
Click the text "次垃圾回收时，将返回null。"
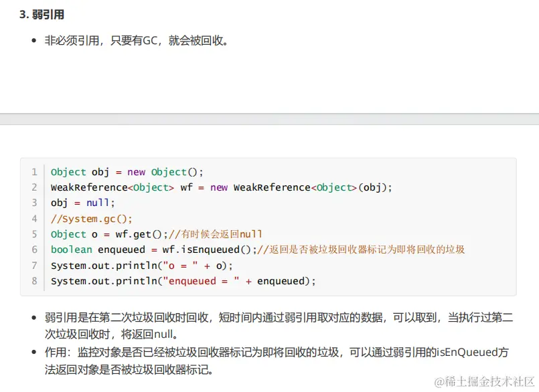pos(112,334)
